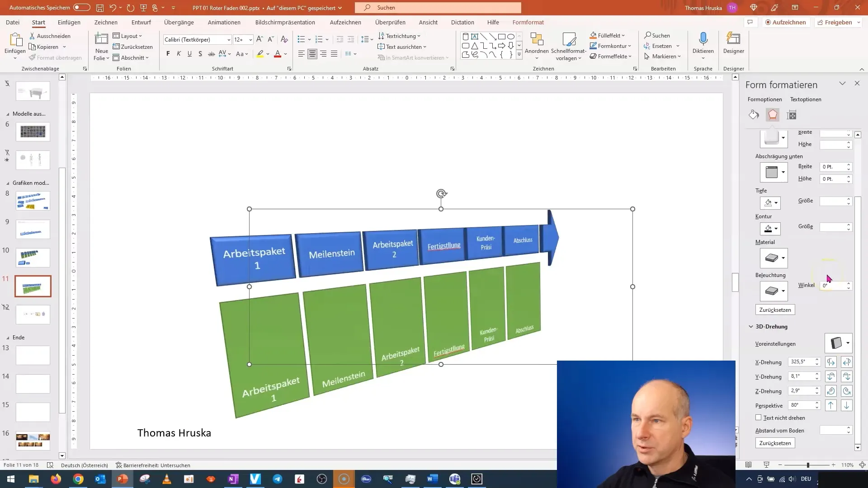The image size is (868, 488).
Task: Center align the paragraph text
Action: point(312,54)
